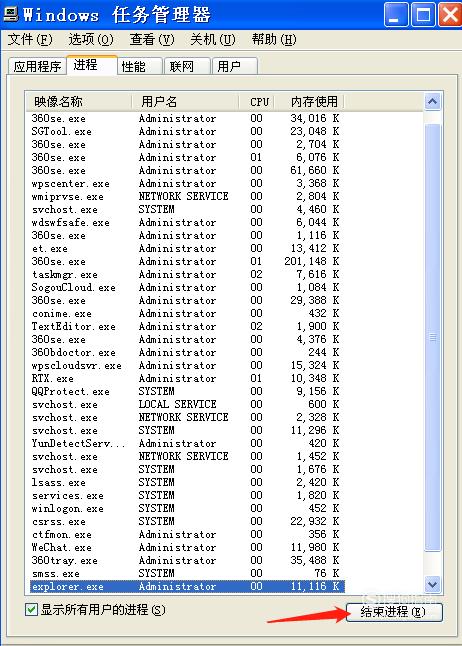Sort by CPU column header
This screenshot has height=646, width=462.
[258, 101]
